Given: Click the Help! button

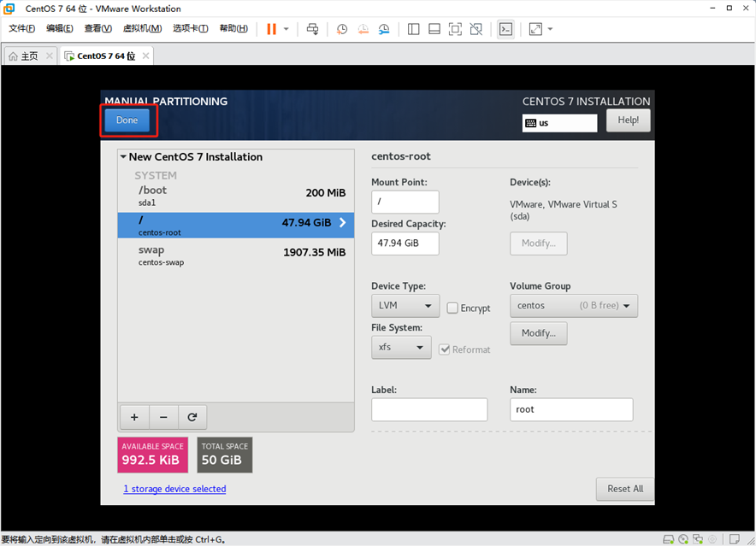Looking at the screenshot, I should pyautogui.click(x=629, y=120).
